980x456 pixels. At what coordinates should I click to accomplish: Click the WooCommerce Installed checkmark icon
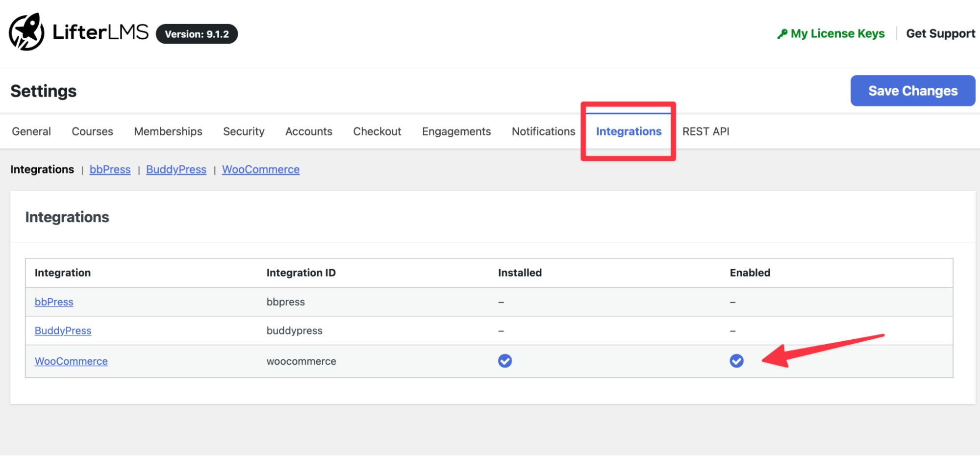504,361
